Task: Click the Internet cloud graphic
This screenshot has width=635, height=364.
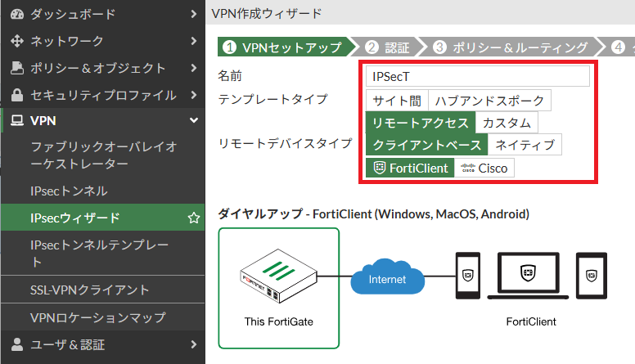Action: click(387, 276)
